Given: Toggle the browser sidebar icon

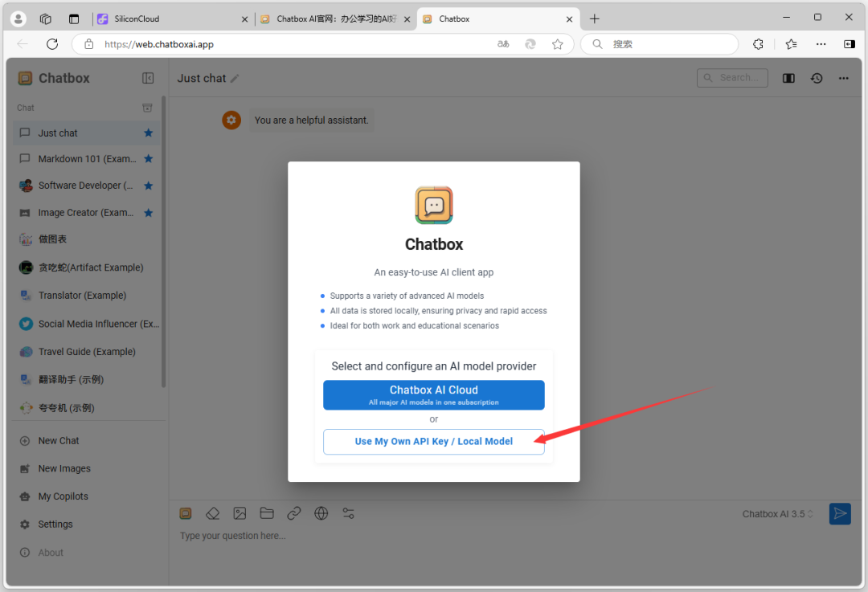Looking at the screenshot, I should 850,43.
